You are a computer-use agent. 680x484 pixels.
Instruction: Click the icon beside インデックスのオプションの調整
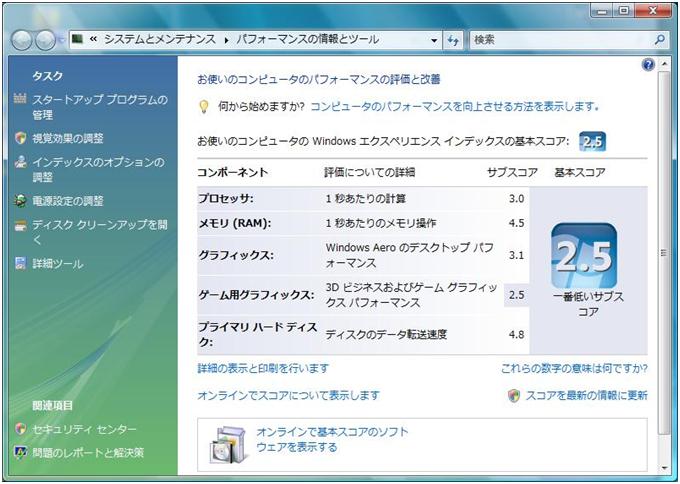click(20, 162)
